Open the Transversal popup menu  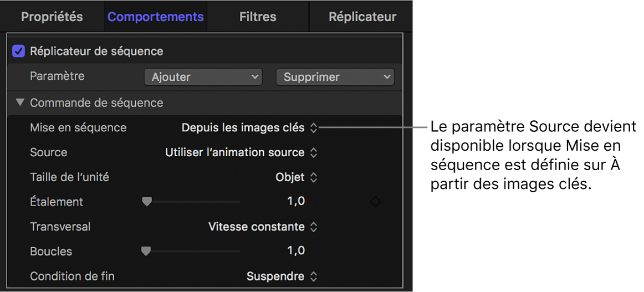click(x=263, y=227)
